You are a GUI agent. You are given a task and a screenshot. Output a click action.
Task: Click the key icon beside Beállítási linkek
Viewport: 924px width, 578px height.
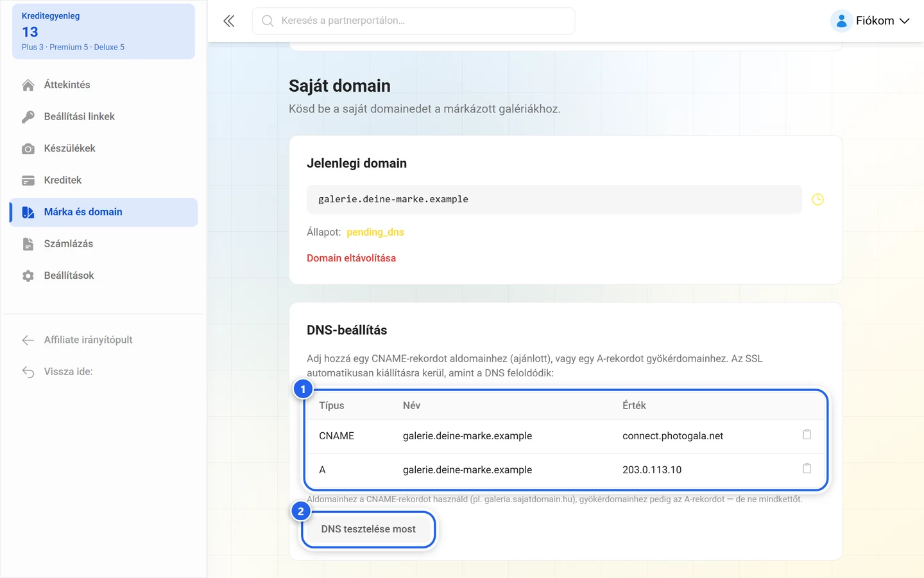tap(28, 117)
